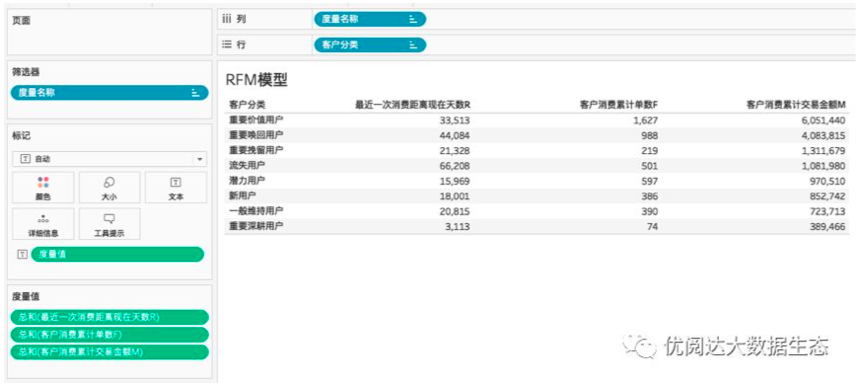Click the columns (列) shelf icon

pos(227,19)
